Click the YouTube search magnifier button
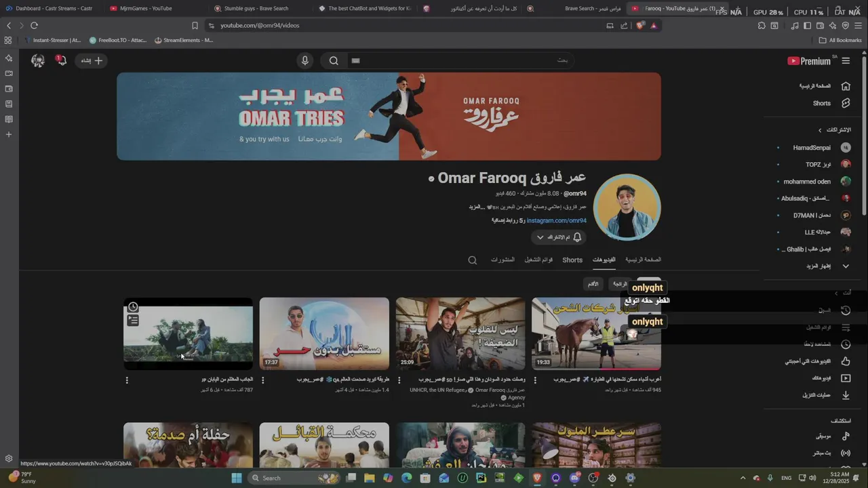The height and width of the screenshot is (488, 868). [x=334, y=60]
